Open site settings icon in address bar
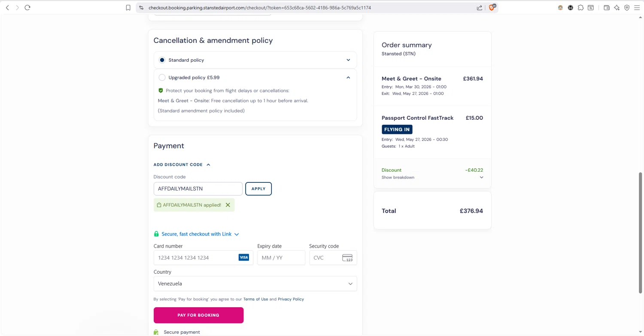This screenshot has width=644, height=336. click(x=141, y=8)
